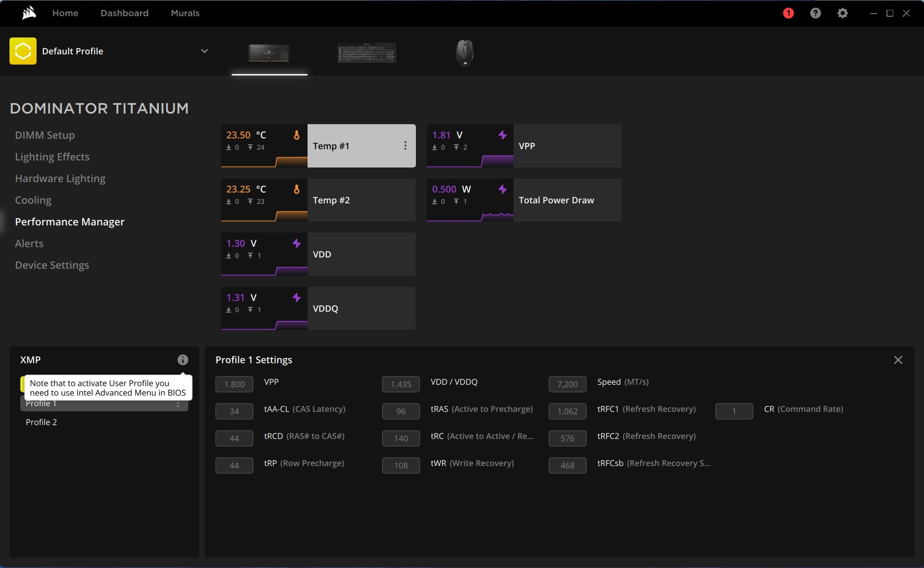
Task: Select Performance Manager in the sidebar
Action: tap(70, 222)
